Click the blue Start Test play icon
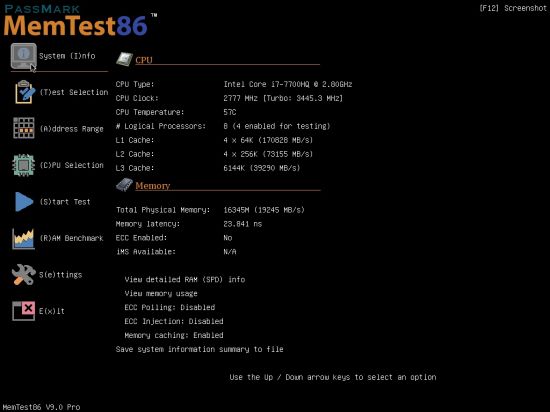The width and height of the screenshot is (550, 412). [24, 202]
